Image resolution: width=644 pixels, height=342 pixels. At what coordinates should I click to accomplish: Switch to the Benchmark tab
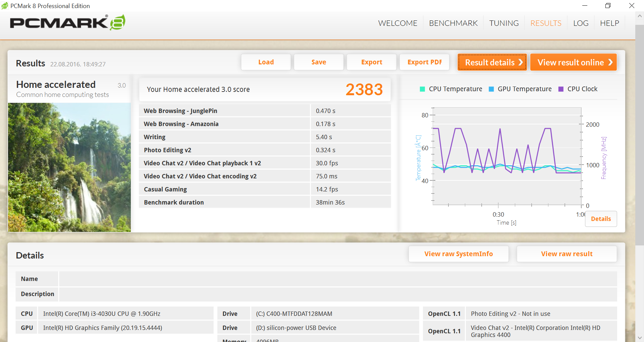453,23
